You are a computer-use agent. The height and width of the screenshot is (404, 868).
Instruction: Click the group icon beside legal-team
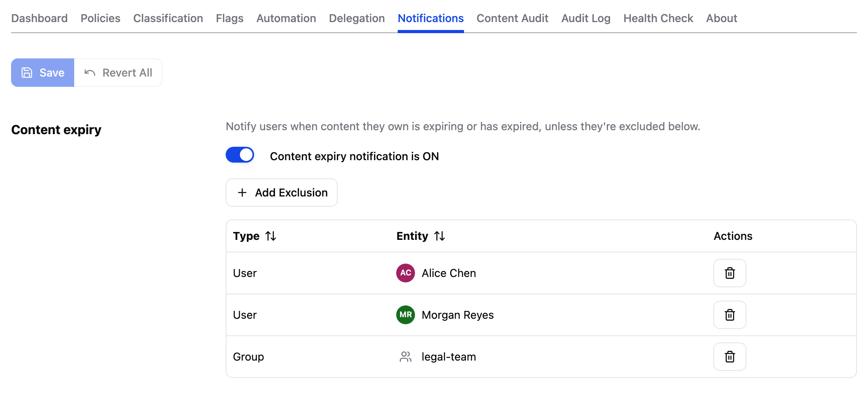406,357
